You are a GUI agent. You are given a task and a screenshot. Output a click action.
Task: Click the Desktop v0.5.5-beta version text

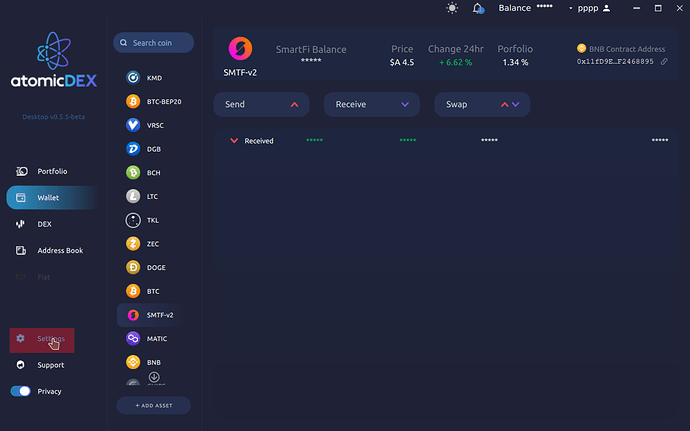pos(54,117)
